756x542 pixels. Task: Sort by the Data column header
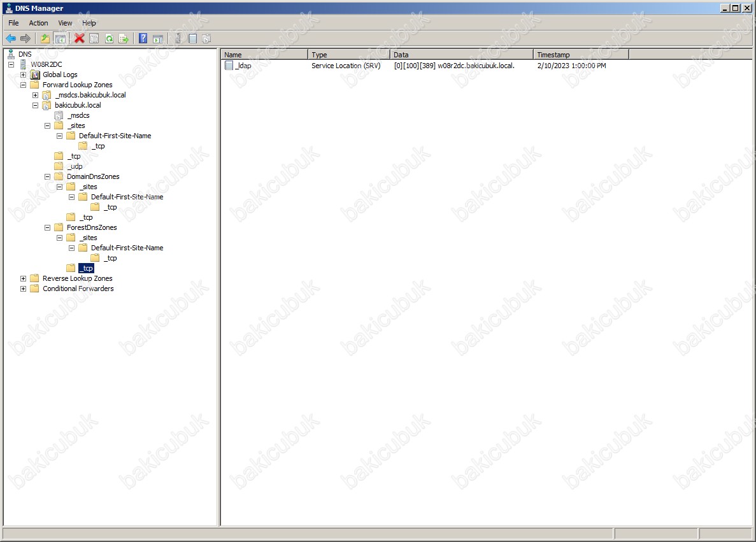point(461,55)
